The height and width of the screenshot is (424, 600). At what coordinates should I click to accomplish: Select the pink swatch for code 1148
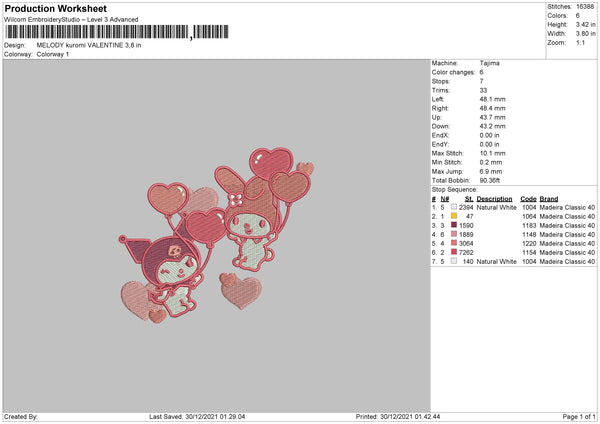click(454, 234)
